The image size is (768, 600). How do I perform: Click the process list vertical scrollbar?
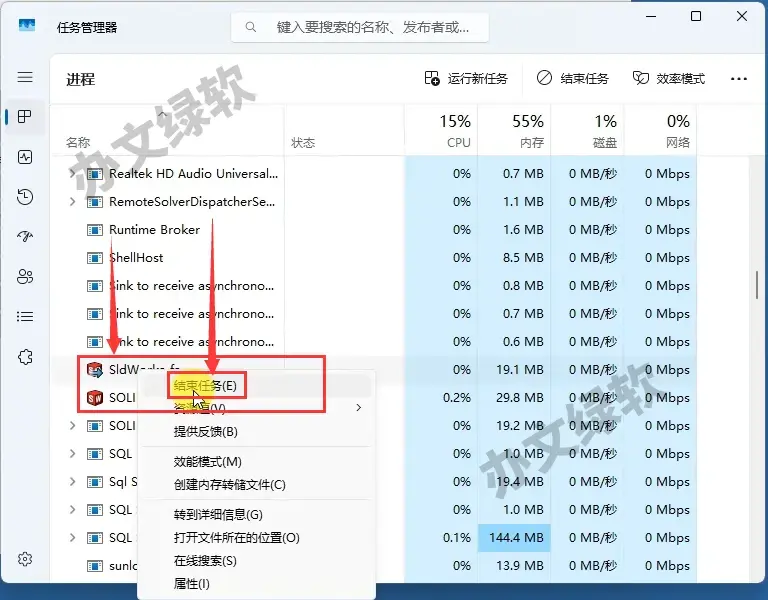pos(757,285)
